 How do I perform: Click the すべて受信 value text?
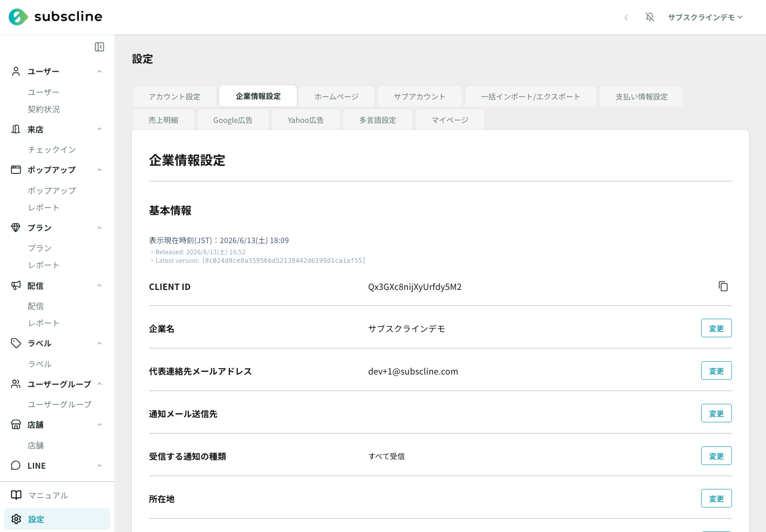pyautogui.click(x=387, y=456)
